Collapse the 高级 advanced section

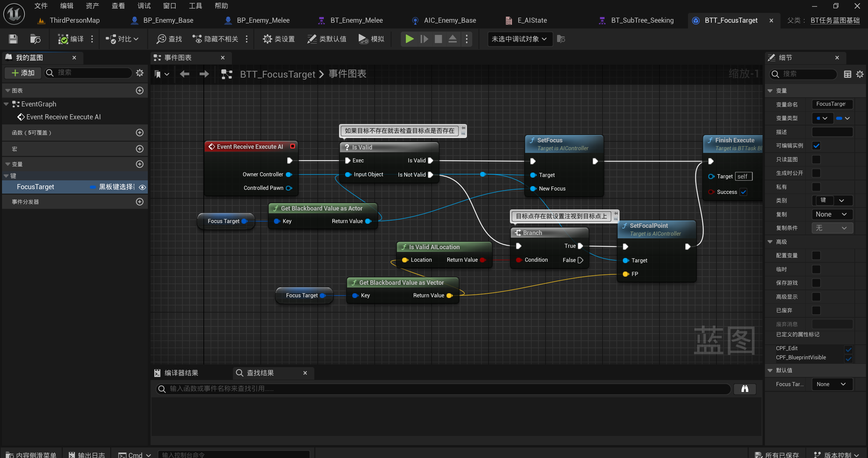pyautogui.click(x=770, y=242)
